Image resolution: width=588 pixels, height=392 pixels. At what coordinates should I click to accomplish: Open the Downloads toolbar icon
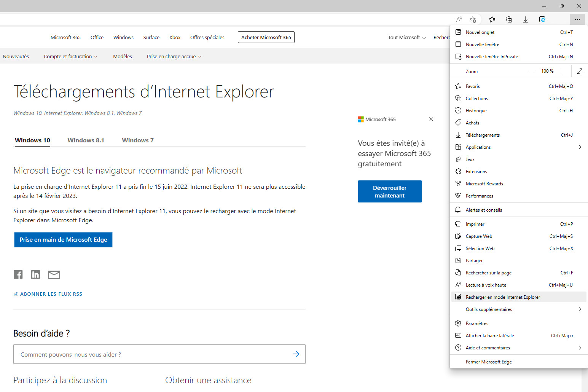526,19
